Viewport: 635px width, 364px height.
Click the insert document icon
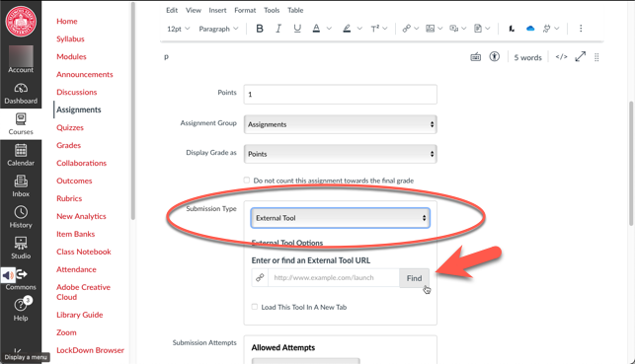point(478,29)
